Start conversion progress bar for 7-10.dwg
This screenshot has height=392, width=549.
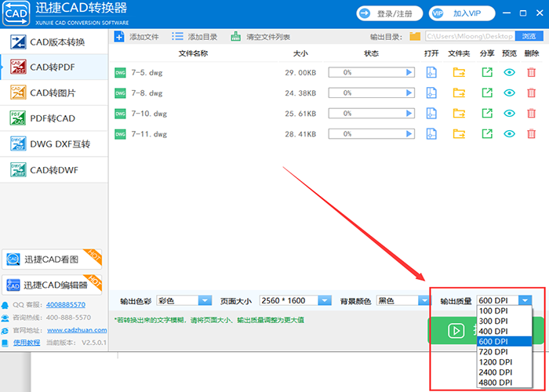(x=372, y=114)
